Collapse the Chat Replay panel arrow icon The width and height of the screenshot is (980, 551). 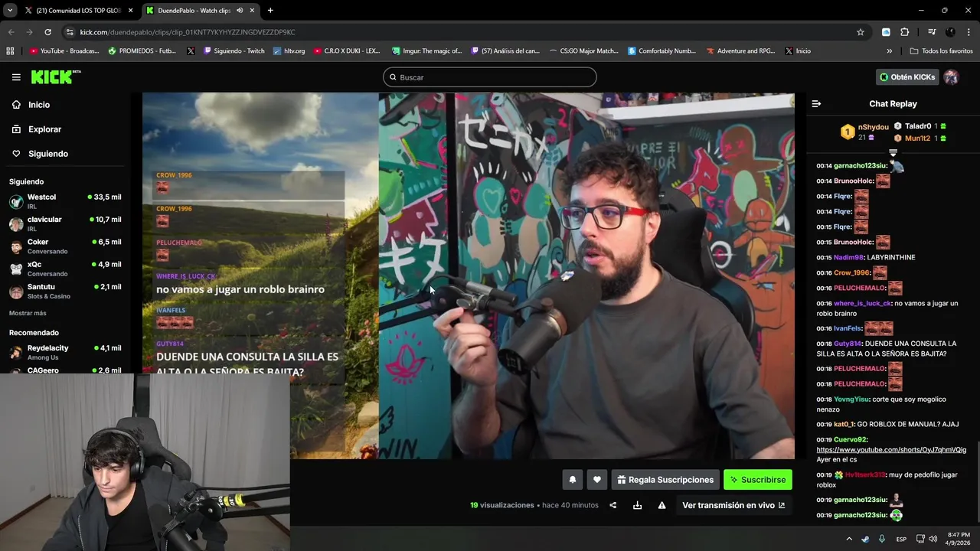(x=816, y=104)
